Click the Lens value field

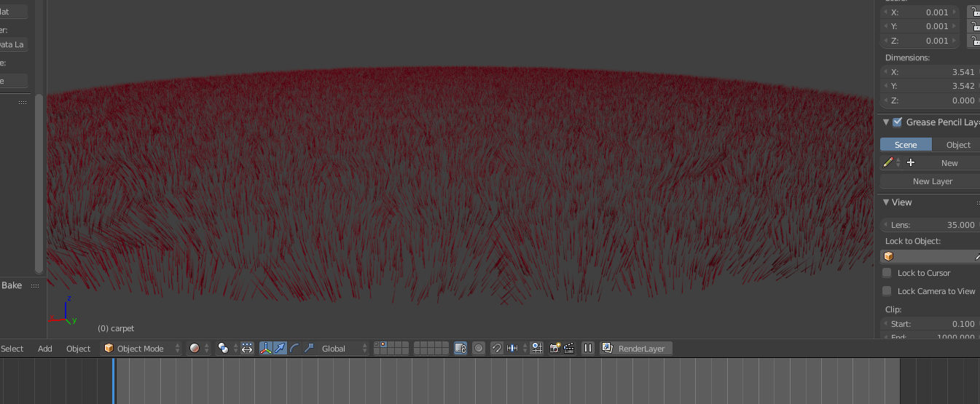(930, 225)
